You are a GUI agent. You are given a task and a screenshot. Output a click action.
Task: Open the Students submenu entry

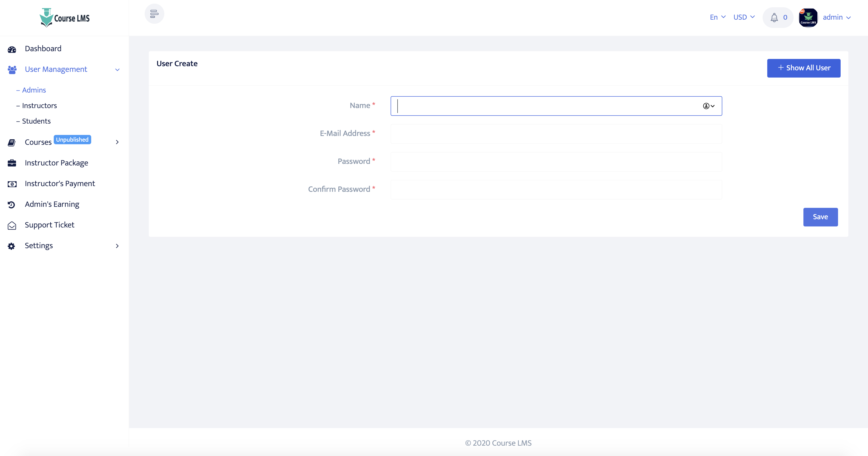[x=36, y=121]
